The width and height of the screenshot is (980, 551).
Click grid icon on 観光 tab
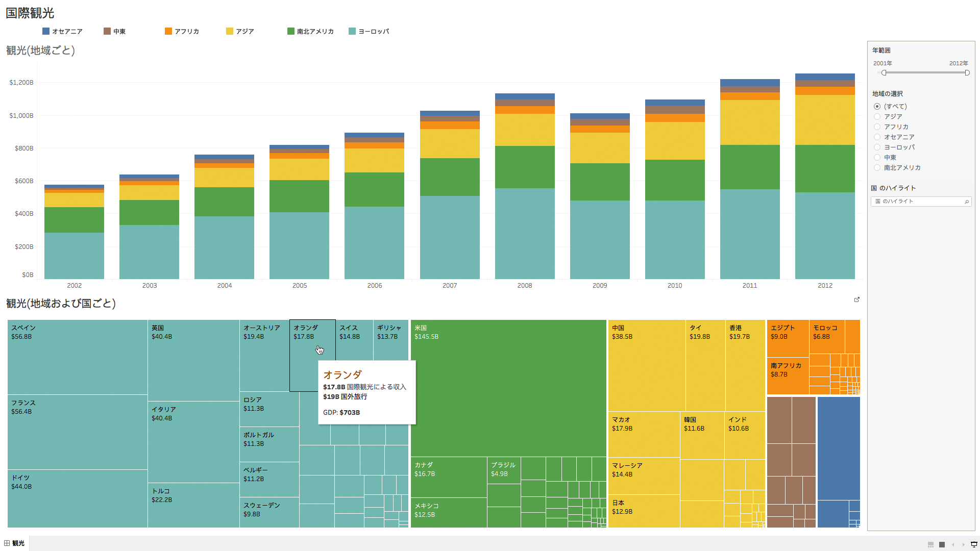click(x=7, y=543)
